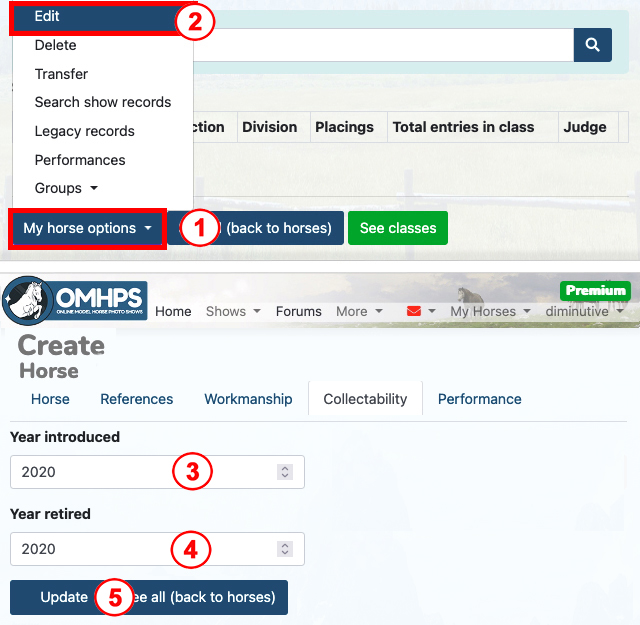Open the red envelope messages dropdown
Screen dimensions: 640x625
click(x=420, y=311)
